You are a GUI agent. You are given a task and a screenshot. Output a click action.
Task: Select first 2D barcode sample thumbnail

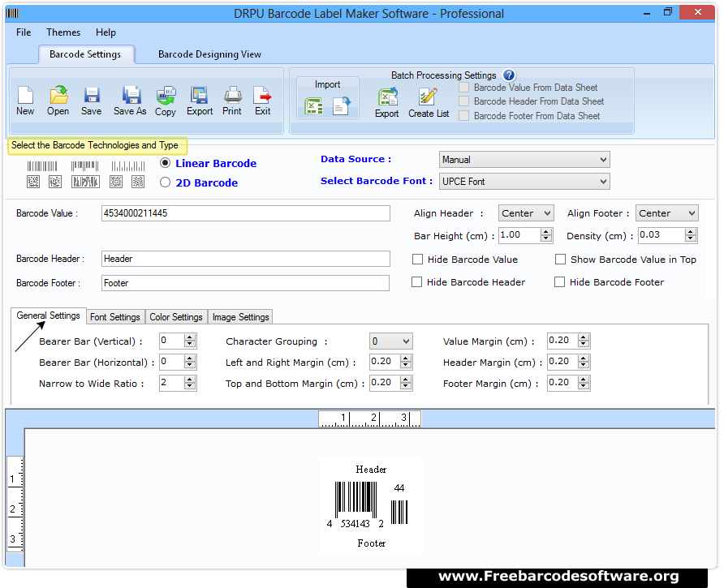coord(33,182)
